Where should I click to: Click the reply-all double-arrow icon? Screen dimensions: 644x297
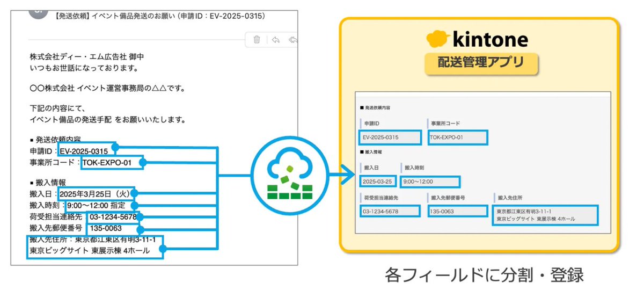(x=294, y=40)
